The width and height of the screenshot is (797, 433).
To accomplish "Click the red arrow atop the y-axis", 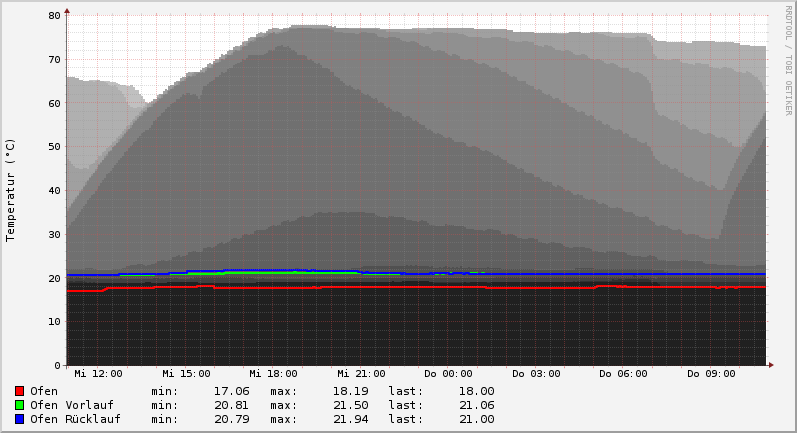I will pyautogui.click(x=67, y=11).
